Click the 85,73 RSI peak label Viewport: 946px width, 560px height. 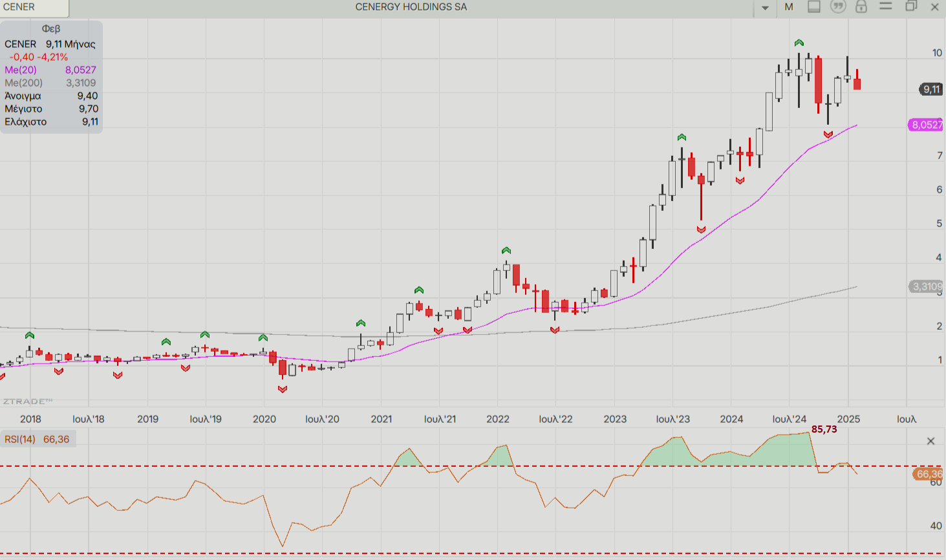[x=824, y=429]
